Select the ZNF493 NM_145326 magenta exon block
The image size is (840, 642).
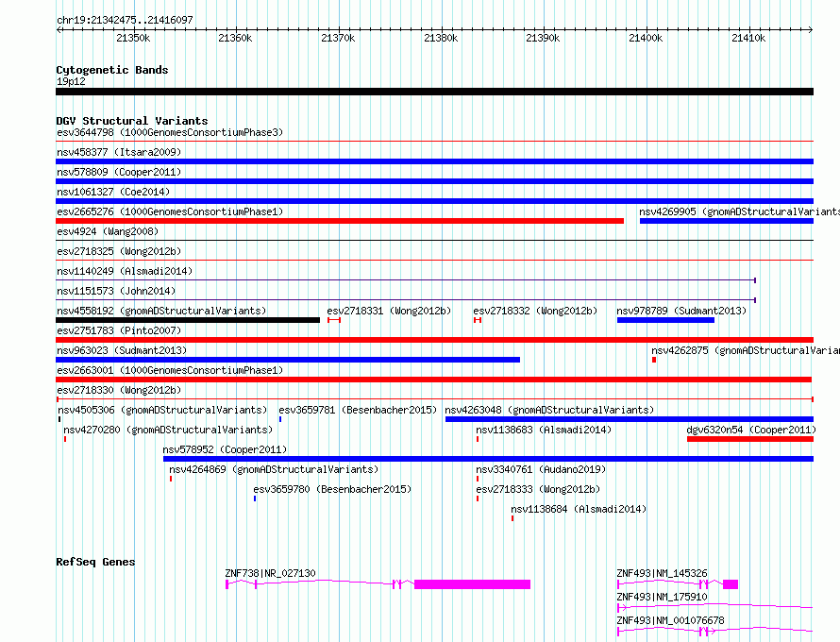[731, 584]
